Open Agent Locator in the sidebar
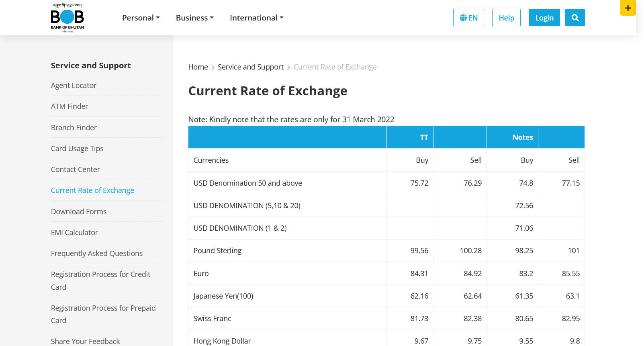 click(74, 86)
